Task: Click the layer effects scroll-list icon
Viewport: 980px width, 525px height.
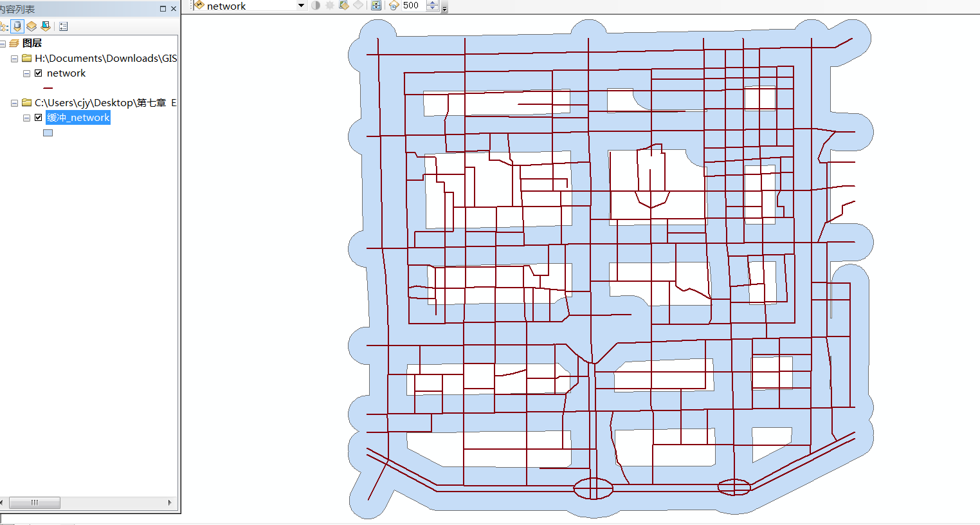Action: point(376,6)
